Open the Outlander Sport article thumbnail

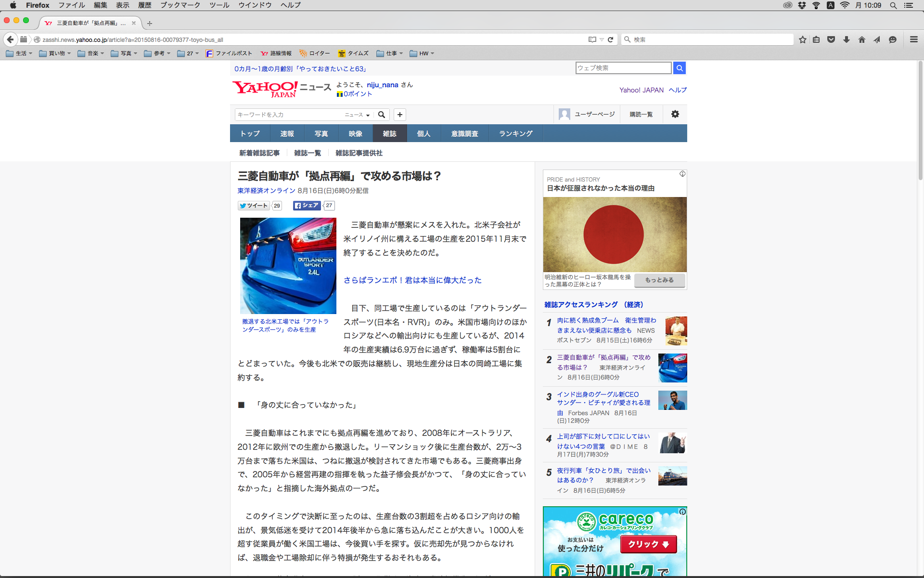click(x=288, y=266)
